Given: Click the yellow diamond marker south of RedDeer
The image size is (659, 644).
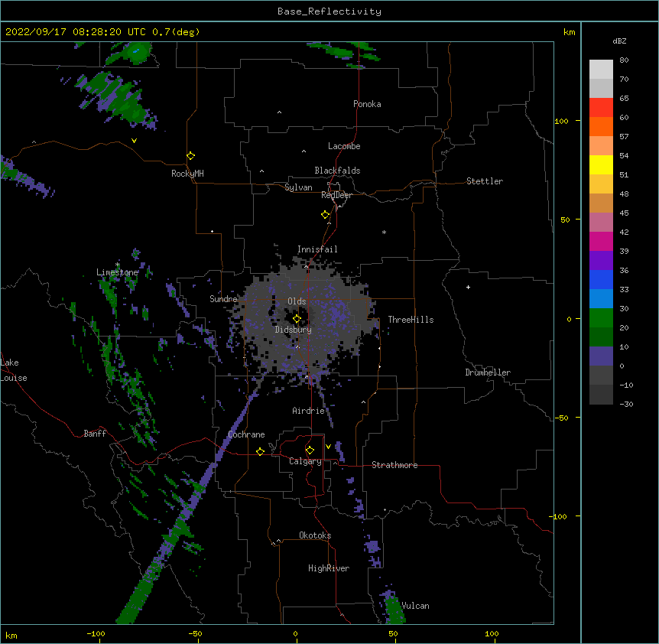Looking at the screenshot, I should [x=325, y=215].
